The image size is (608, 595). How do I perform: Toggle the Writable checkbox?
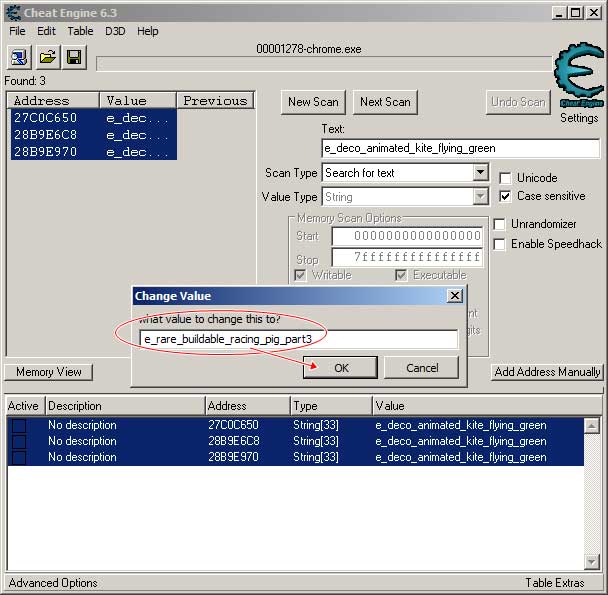point(300,275)
